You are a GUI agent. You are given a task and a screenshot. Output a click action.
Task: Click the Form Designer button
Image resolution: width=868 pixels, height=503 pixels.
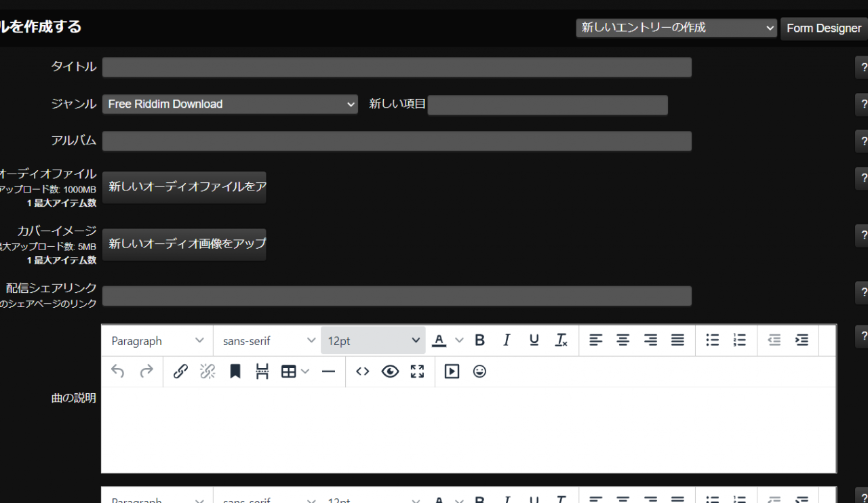[x=824, y=28]
